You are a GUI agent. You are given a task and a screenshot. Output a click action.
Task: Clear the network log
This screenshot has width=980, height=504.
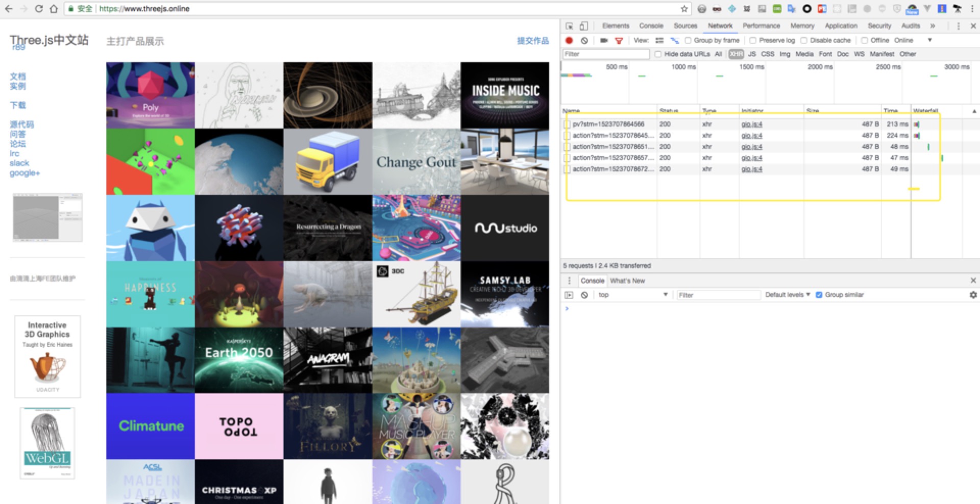[584, 40]
